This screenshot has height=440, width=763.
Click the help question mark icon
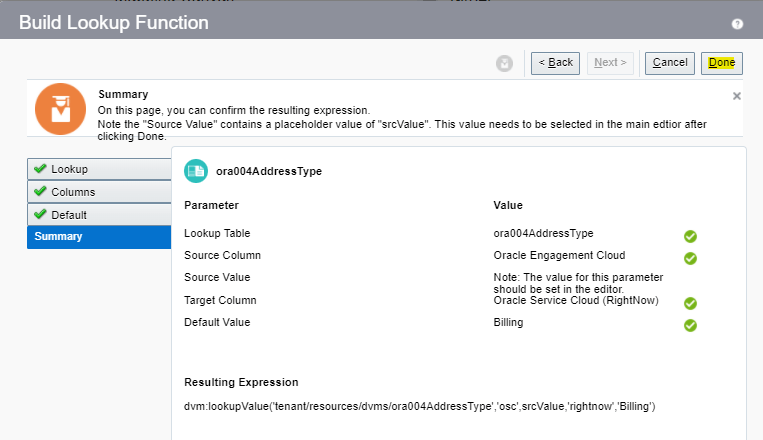[737, 23]
